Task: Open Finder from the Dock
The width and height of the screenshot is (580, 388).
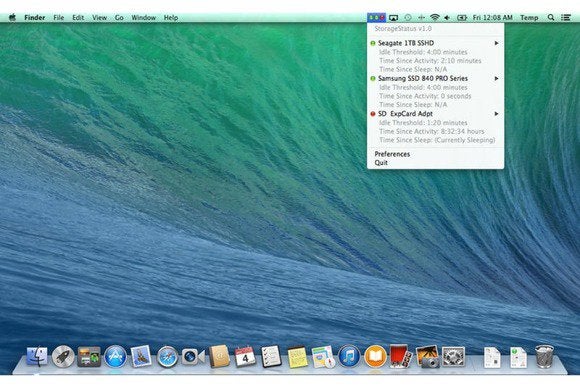Action: [37, 357]
